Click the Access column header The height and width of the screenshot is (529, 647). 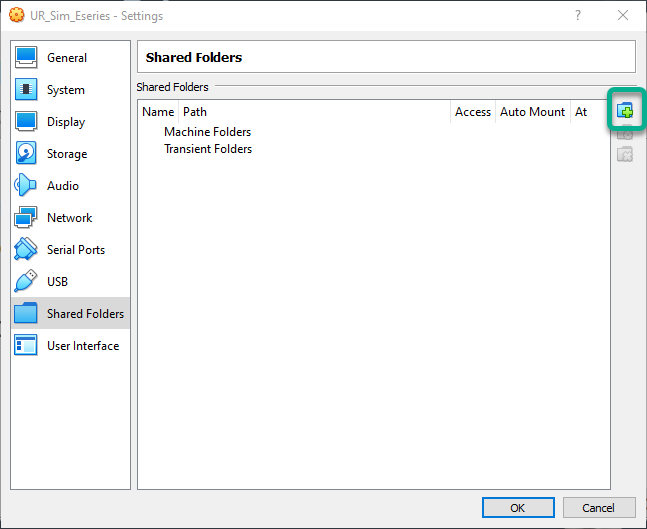click(473, 112)
